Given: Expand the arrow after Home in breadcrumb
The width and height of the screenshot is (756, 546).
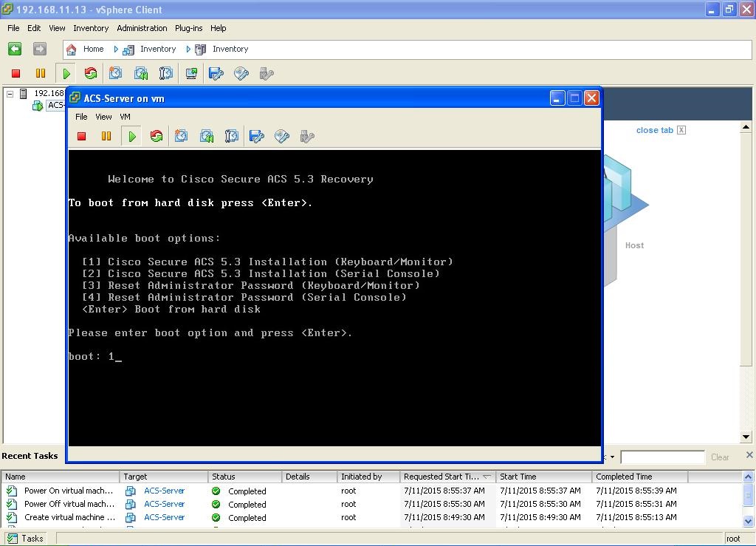Looking at the screenshot, I should click(x=115, y=49).
